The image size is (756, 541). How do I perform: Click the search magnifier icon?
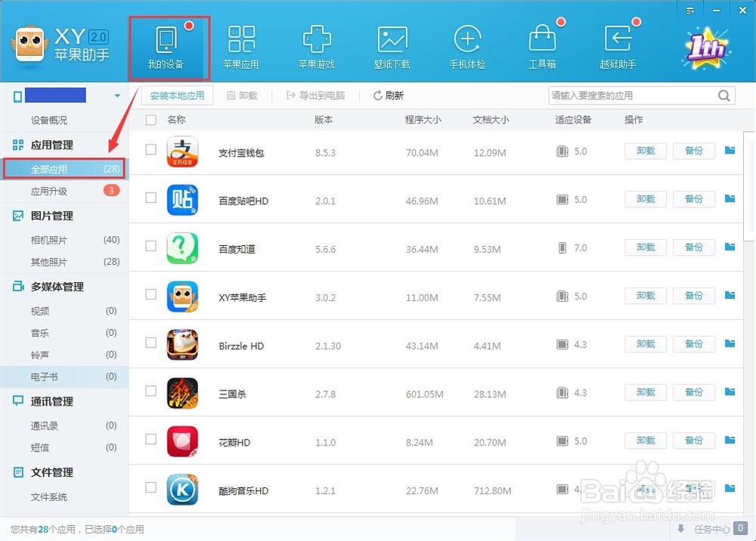pos(723,95)
